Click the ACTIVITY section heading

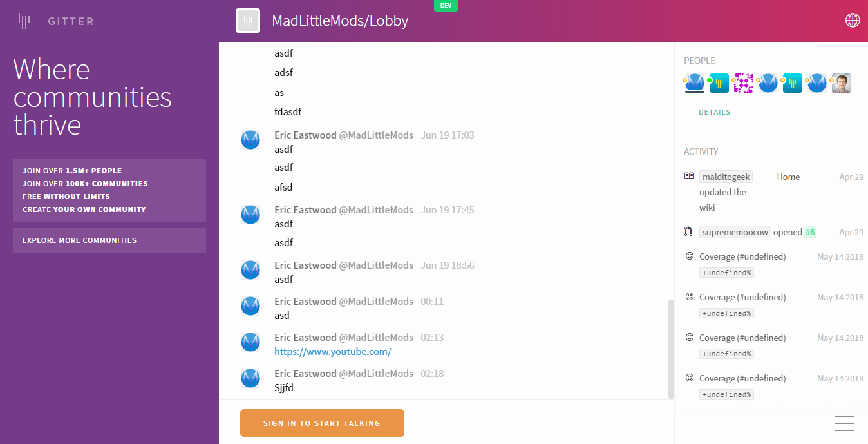[x=701, y=151]
